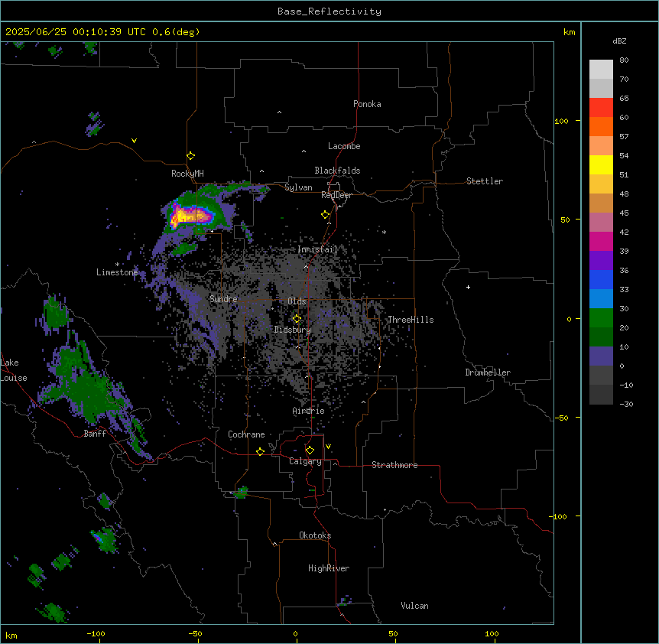Click the white plus marker north of Drumheller
659x644 pixels.
coord(468,287)
